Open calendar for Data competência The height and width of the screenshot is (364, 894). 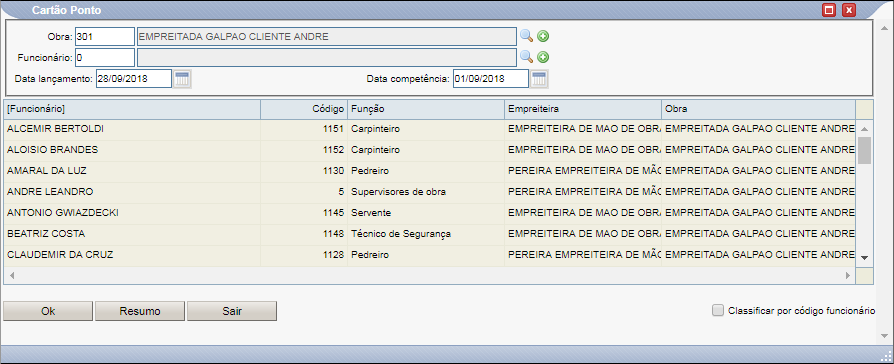coord(539,79)
